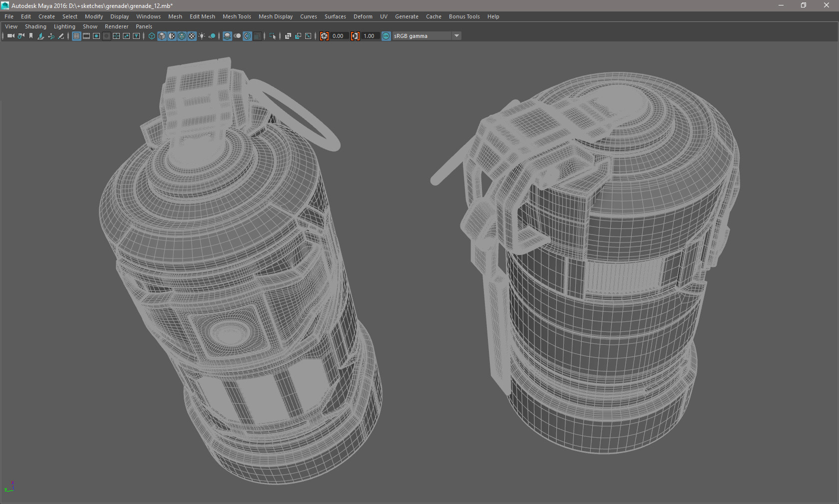This screenshot has height=504, width=839.
Task: Toggle the viewport grid display
Action: coord(76,36)
